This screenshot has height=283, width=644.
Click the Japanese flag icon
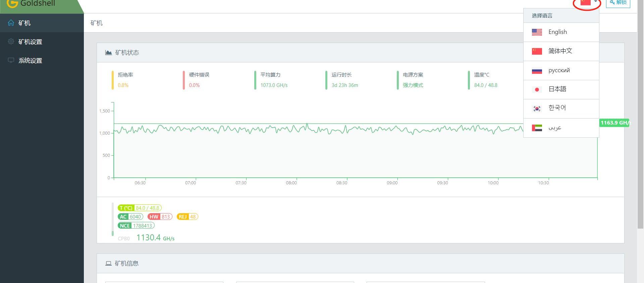click(x=537, y=90)
